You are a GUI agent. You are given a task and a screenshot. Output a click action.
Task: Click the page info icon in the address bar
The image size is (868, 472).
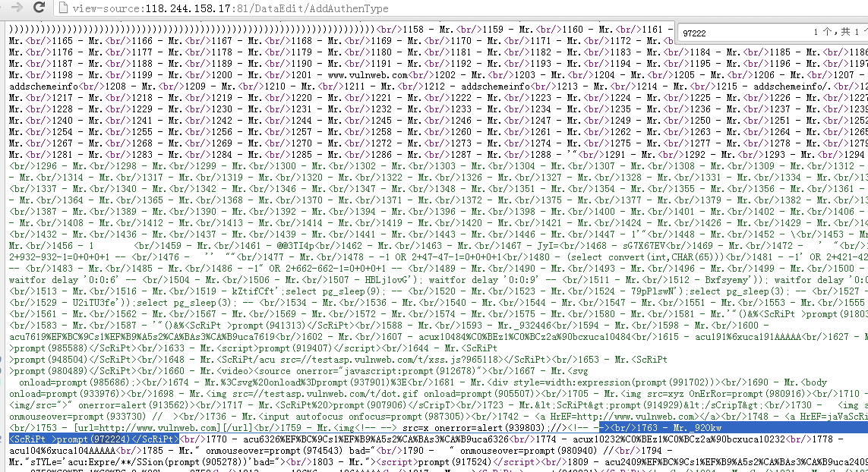(62, 8)
